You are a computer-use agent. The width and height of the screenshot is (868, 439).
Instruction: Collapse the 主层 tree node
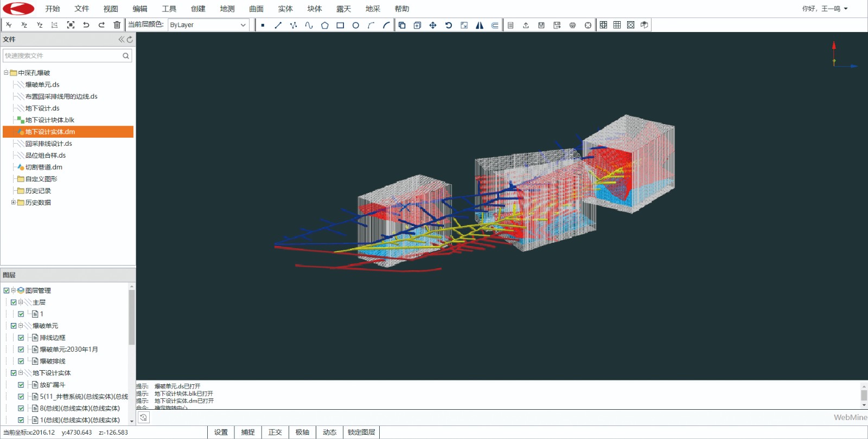(x=21, y=302)
